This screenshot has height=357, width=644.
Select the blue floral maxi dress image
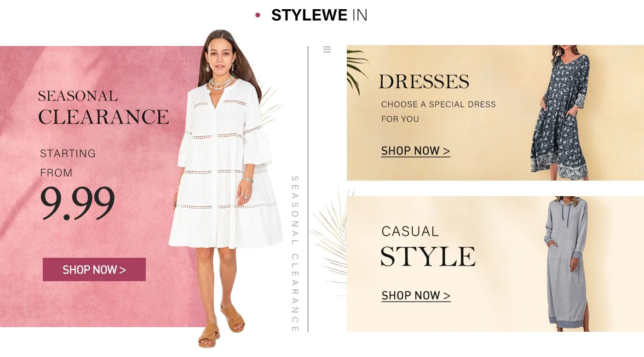560,113
